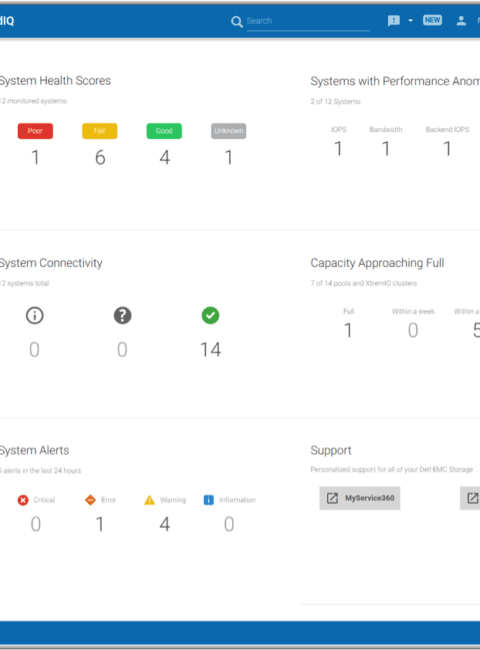Click the Warning alert triangle icon
Image resolution: width=480 pixels, height=650 pixels.
tap(150, 500)
